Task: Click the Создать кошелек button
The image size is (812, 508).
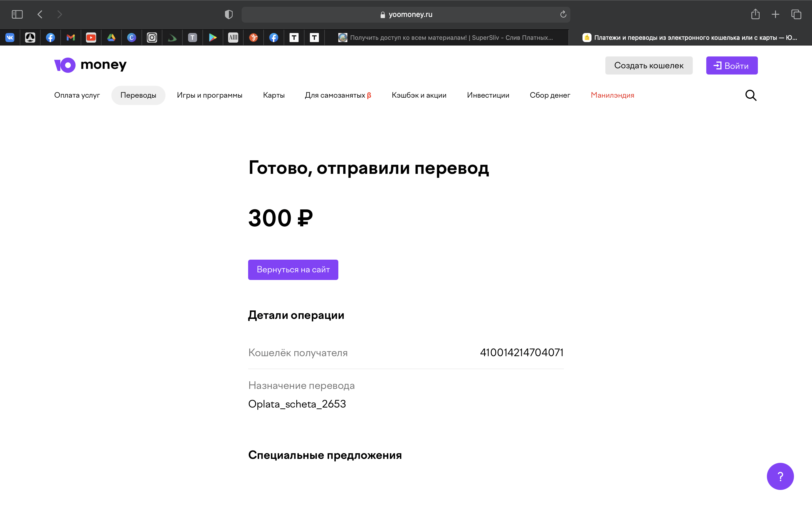Action: click(648, 65)
